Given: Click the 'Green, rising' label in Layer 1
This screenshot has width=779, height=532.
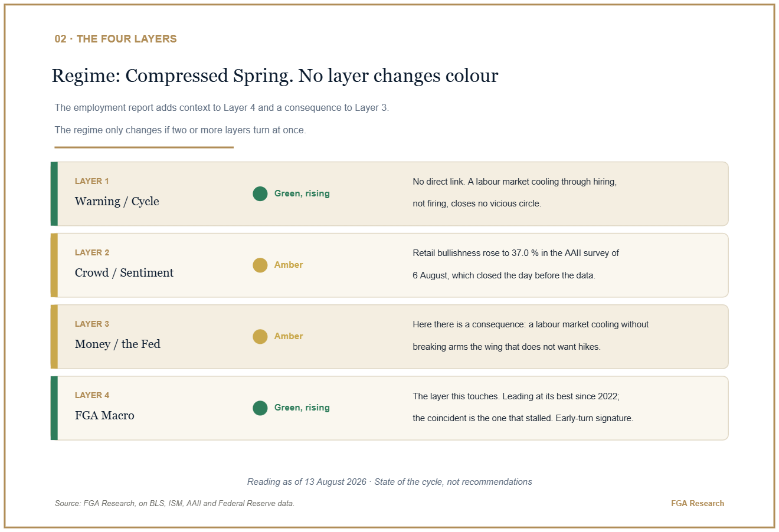Looking at the screenshot, I should point(302,193).
